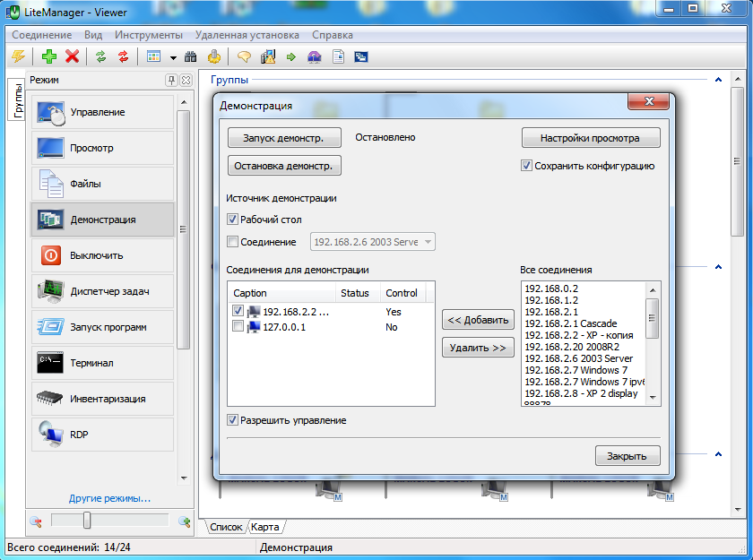This screenshot has width=753, height=560.
Task: Select the Диспетчер задач mode
Action: click(102, 291)
